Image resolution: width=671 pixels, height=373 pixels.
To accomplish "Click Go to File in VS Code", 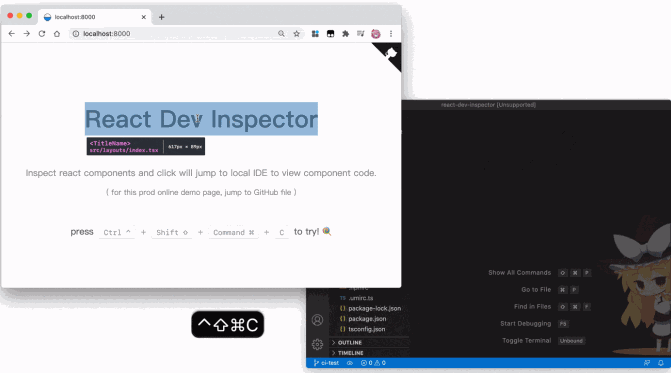I will pyautogui.click(x=536, y=290).
